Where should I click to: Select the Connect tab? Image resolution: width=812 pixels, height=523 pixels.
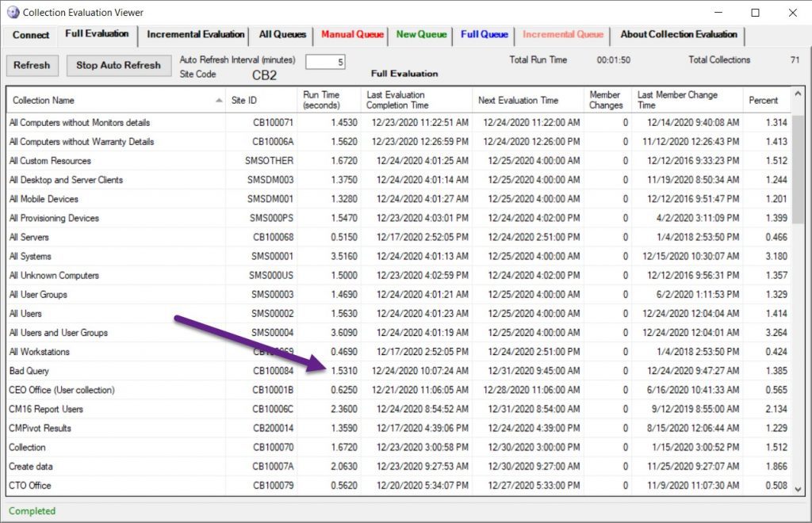pyautogui.click(x=30, y=35)
